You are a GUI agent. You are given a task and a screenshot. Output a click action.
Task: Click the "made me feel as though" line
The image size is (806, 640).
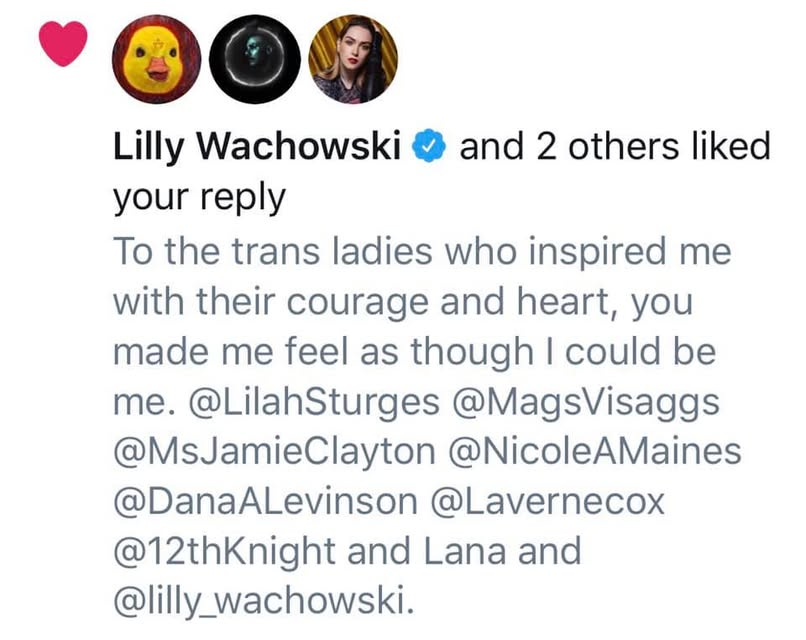(414, 352)
